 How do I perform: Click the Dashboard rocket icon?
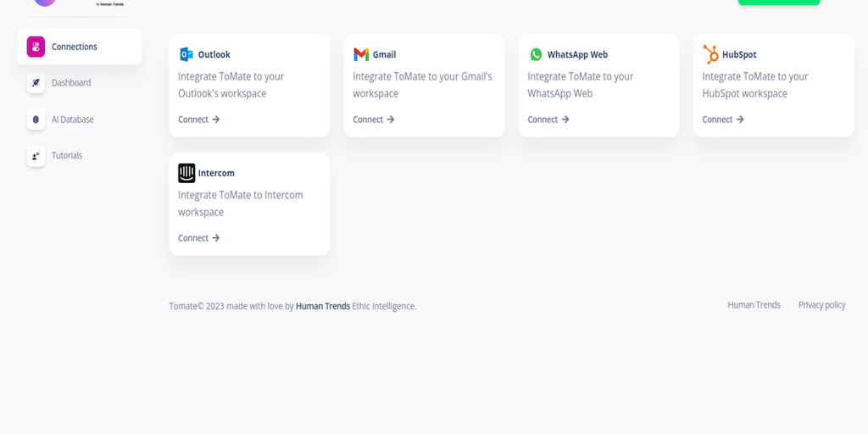(x=36, y=83)
